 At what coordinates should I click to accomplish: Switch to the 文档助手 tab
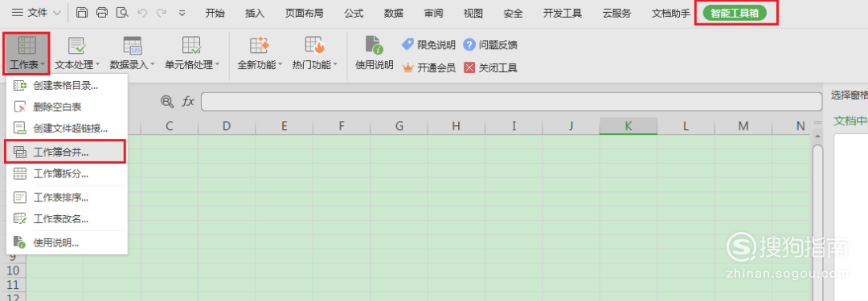(671, 14)
